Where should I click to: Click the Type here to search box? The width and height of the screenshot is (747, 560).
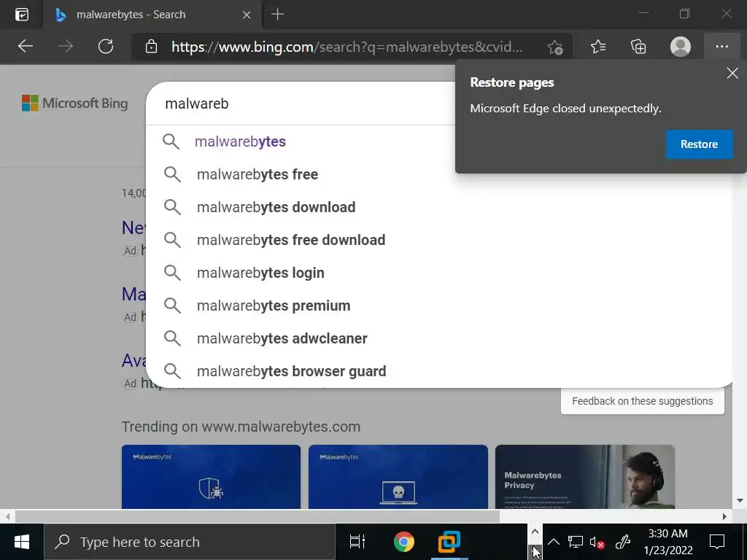[x=190, y=542]
